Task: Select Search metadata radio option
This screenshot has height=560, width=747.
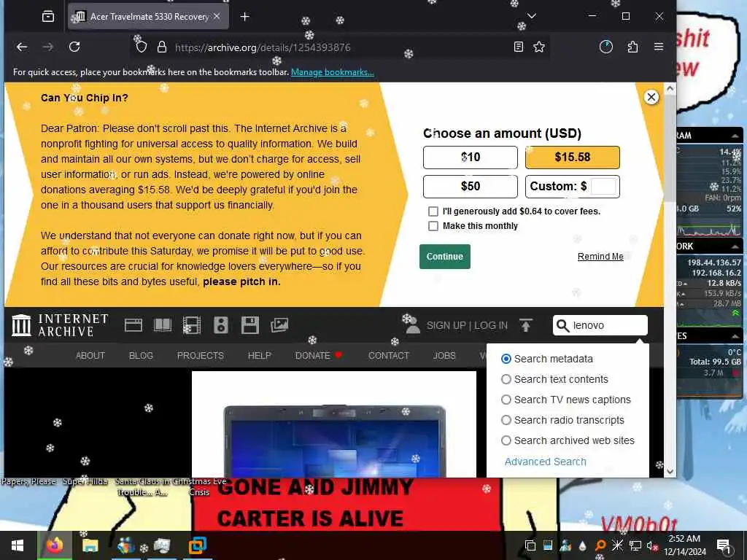Action: 506,359
